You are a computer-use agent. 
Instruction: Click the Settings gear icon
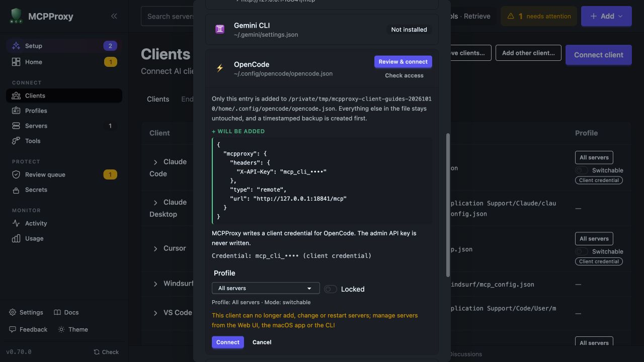[x=13, y=312]
